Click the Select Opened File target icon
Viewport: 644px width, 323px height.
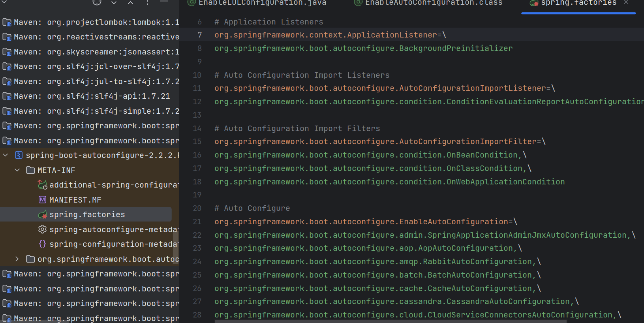(97, 2)
